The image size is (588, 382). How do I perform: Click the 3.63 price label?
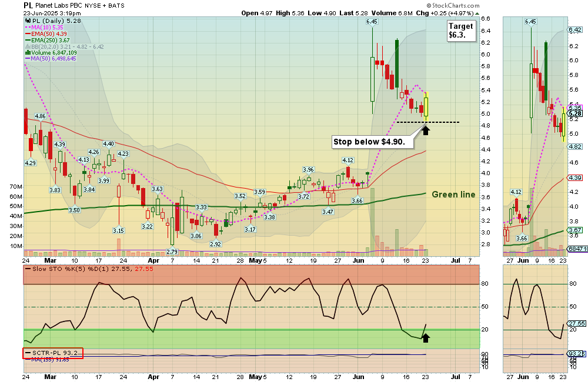point(157,189)
